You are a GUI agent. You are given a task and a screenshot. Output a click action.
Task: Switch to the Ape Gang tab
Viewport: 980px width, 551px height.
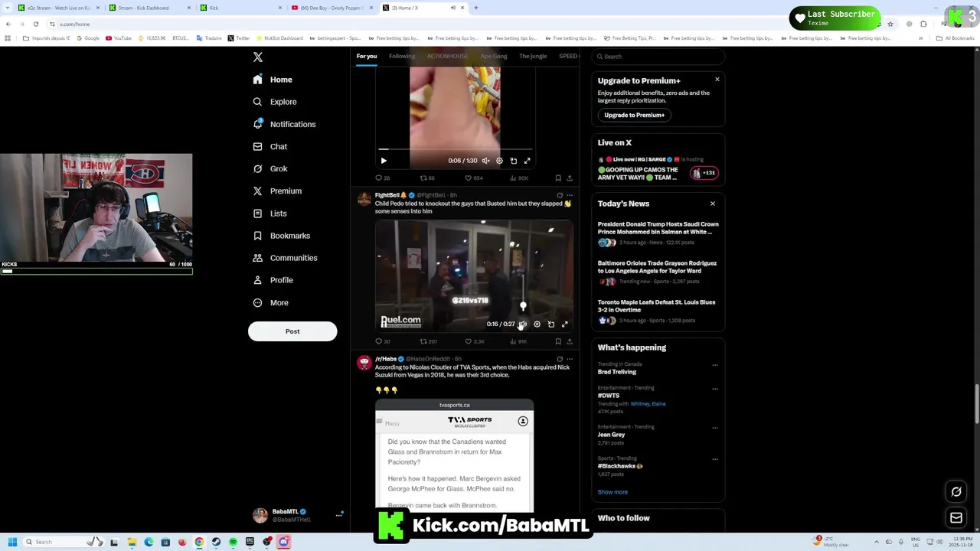pyautogui.click(x=494, y=56)
